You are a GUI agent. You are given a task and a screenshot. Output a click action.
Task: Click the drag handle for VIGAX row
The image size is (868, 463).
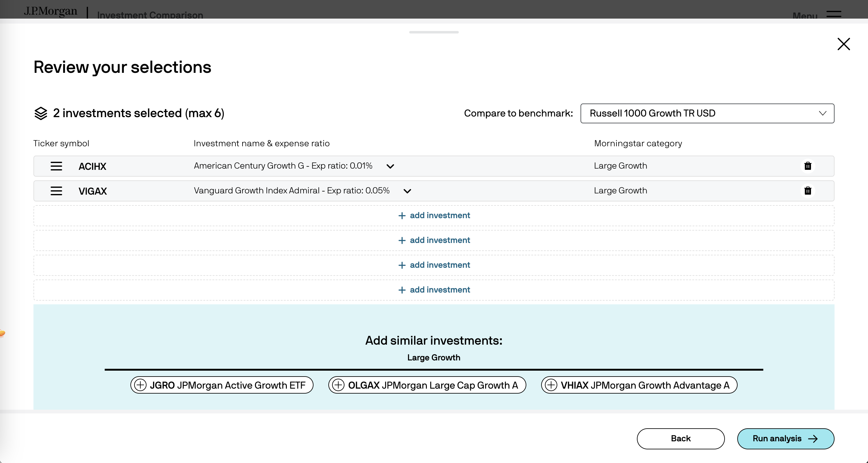click(56, 191)
